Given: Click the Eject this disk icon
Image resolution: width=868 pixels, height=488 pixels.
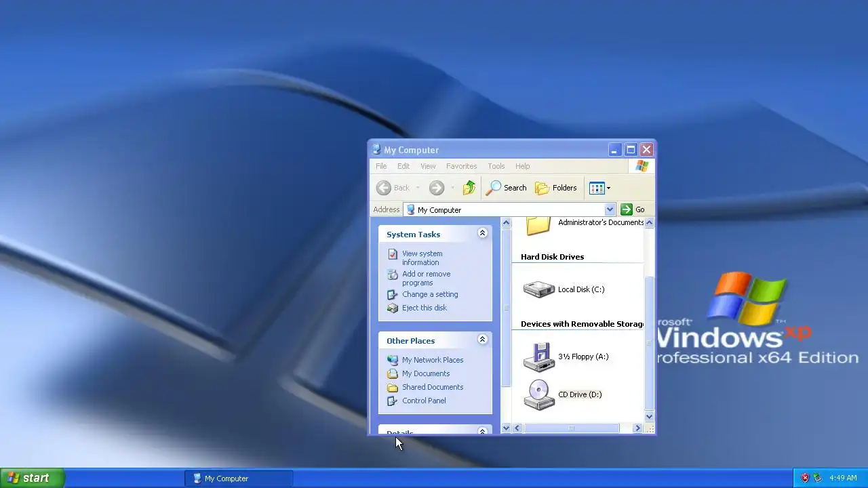Looking at the screenshot, I should point(393,308).
